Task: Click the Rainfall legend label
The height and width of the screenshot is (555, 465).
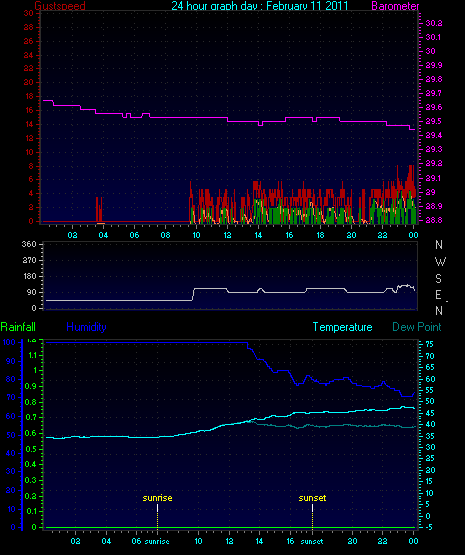Action: coord(18,327)
